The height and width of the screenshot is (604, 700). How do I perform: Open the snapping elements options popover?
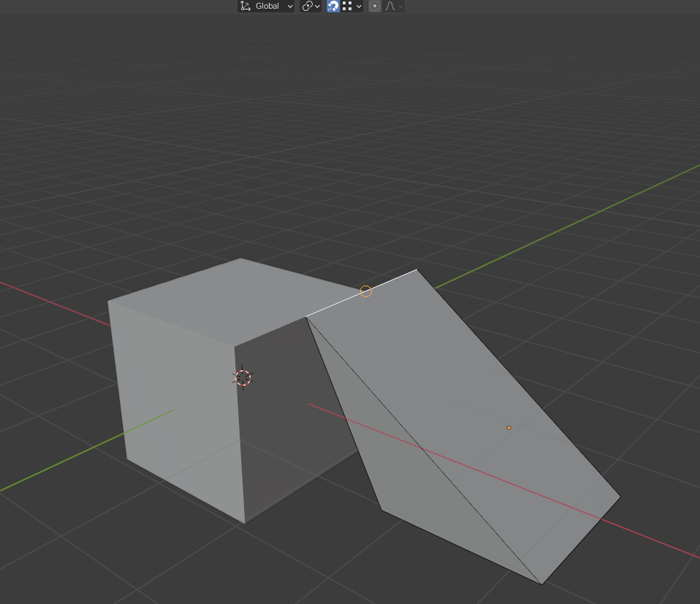coord(353,6)
